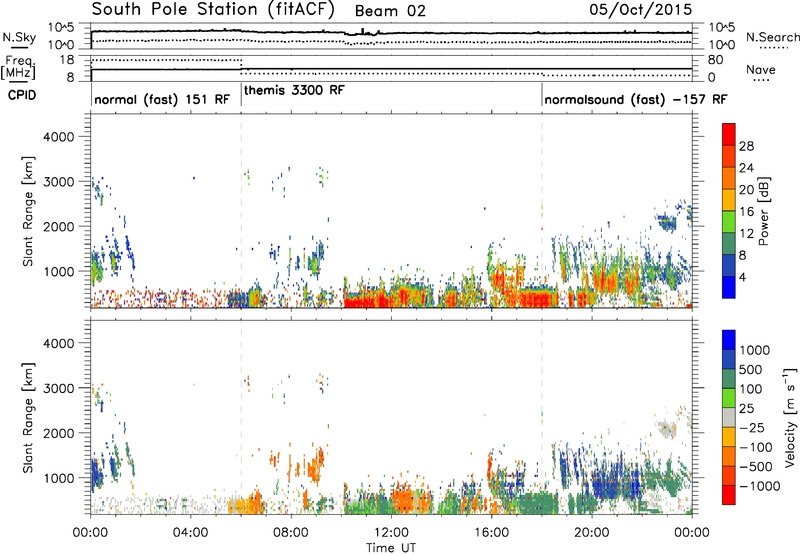Select 'themis 3300 RF' CPID text
This screenshot has height=554, width=800.
(294, 91)
